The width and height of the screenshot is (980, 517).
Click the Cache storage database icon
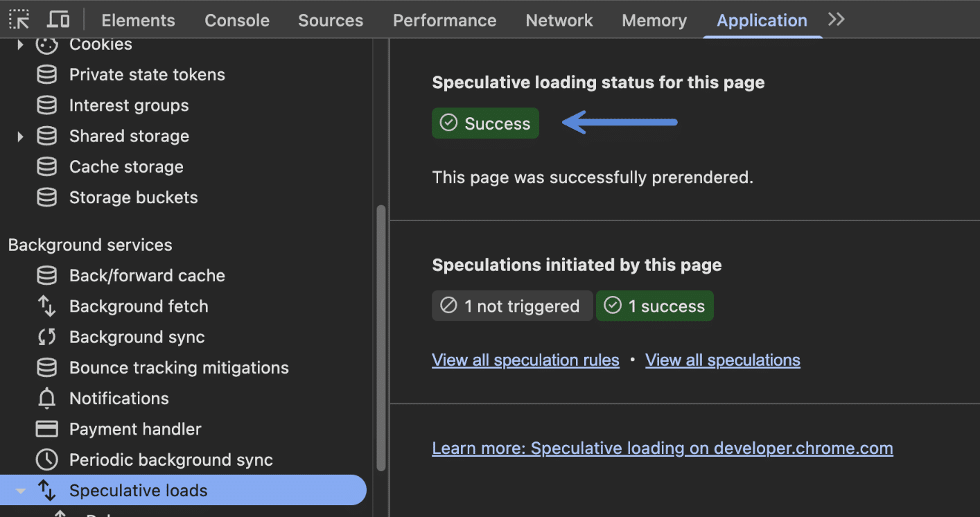46,166
